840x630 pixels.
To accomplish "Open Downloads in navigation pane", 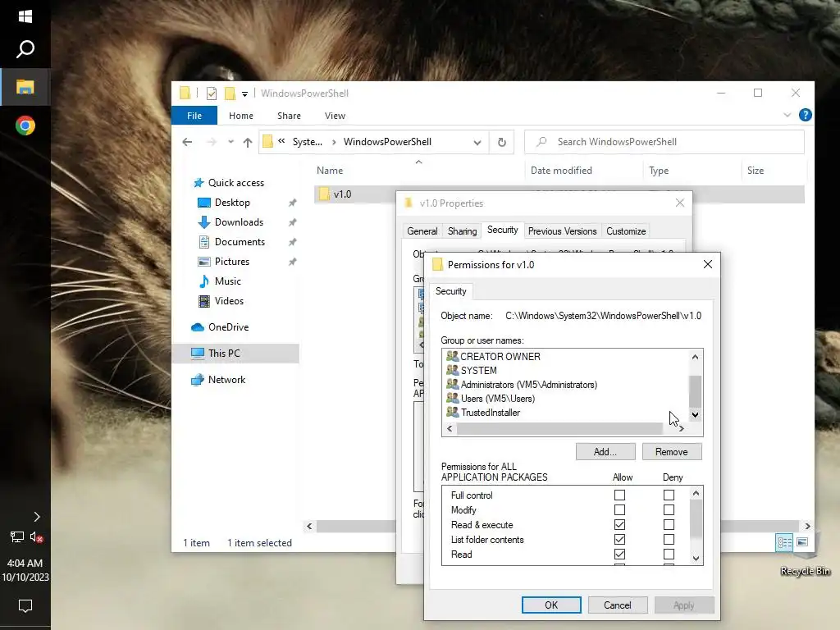I will tap(239, 222).
